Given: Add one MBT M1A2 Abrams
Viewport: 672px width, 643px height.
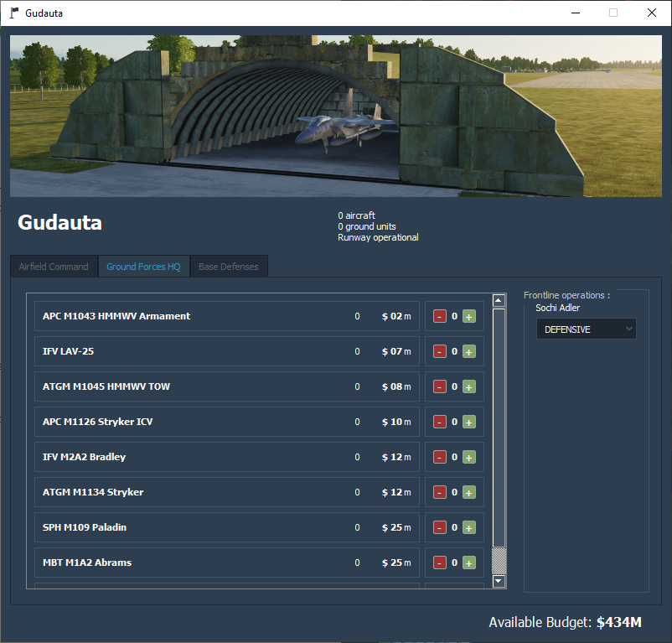Looking at the screenshot, I should 468,563.
